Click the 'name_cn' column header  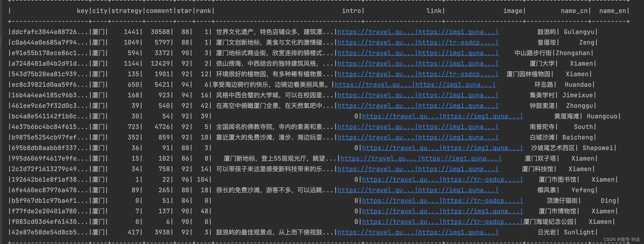point(574,11)
